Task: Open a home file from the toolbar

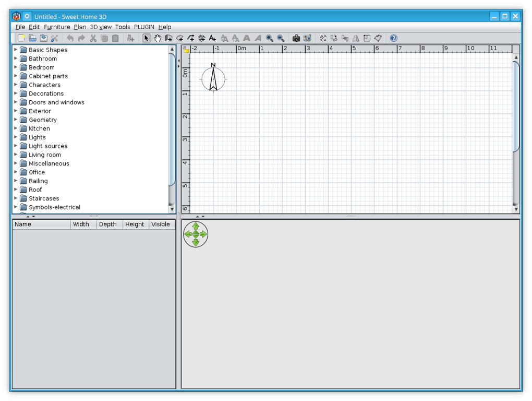Action: click(32, 38)
